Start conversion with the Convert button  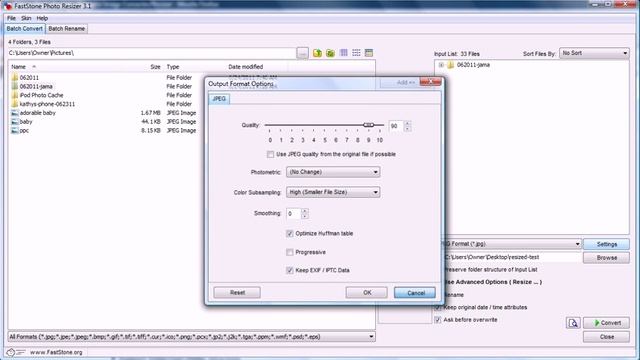pos(607,323)
